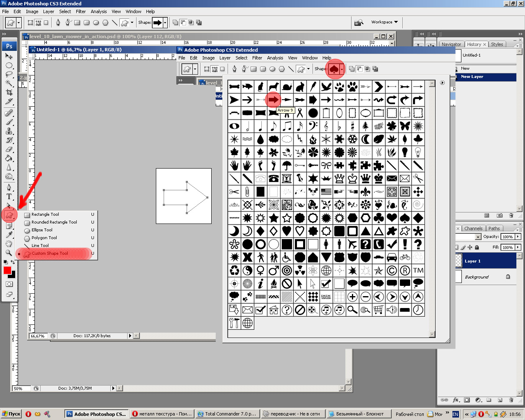The width and height of the screenshot is (525, 420).
Task: Select the Elliptical Marquee tool
Action: pos(9,65)
